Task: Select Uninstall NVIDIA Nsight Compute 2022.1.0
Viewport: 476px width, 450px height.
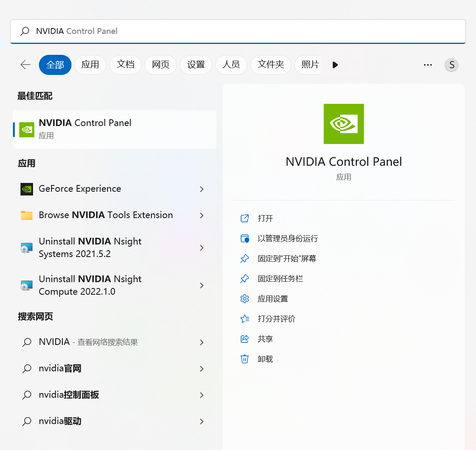Action: [90, 285]
